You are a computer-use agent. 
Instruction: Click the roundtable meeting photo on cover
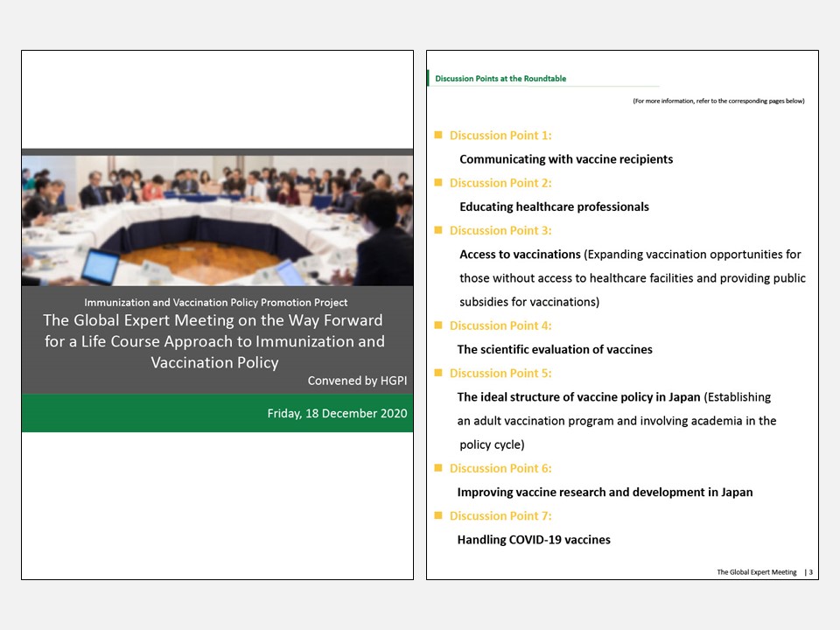pos(217,220)
